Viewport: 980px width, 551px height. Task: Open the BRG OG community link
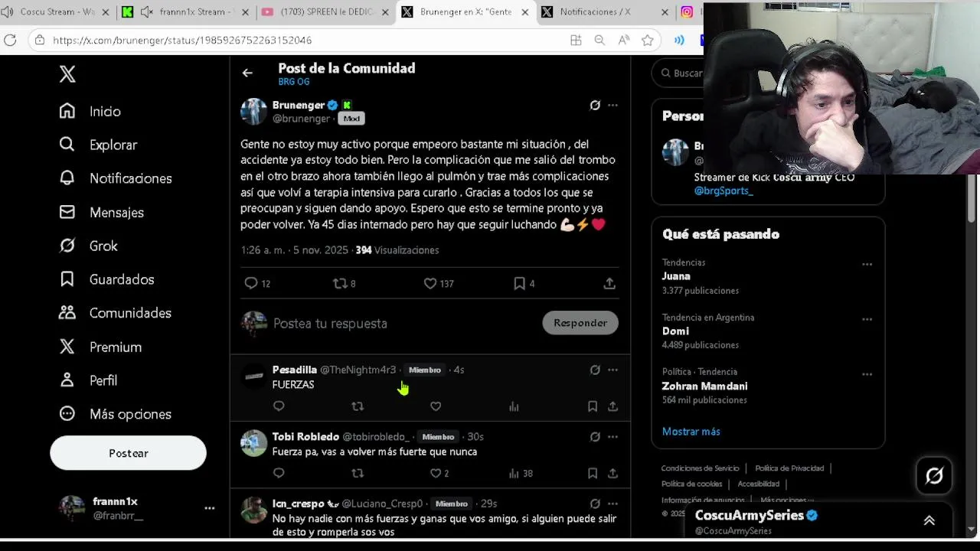[294, 82]
